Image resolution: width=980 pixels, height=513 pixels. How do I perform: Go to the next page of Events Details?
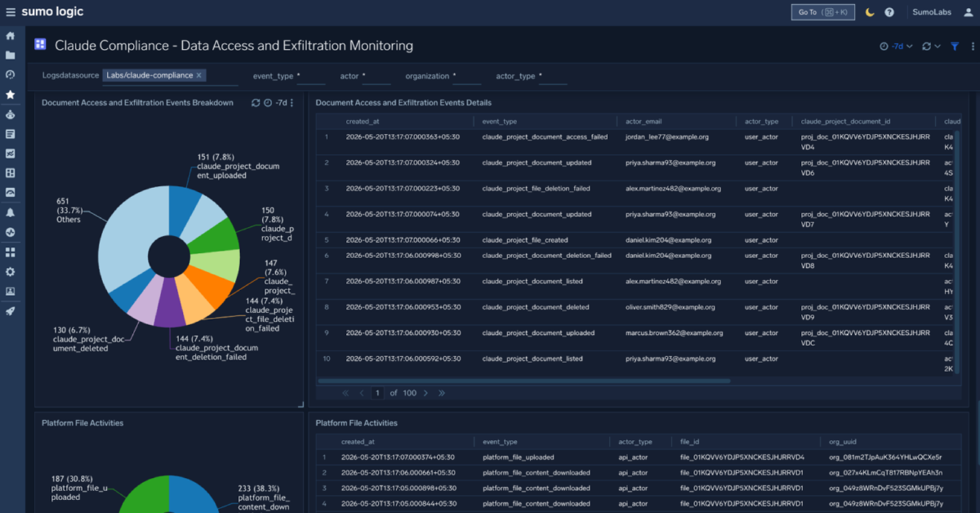pyautogui.click(x=425, y=393)
